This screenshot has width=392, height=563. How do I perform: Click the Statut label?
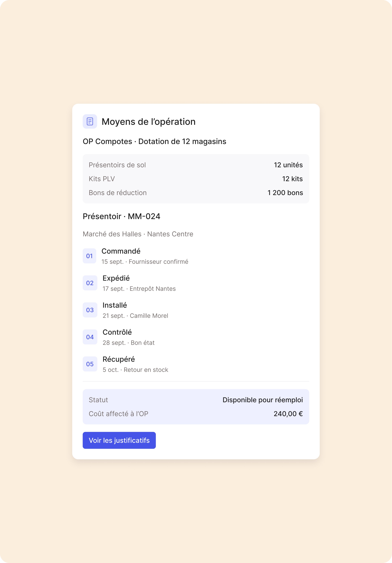[x=98, y=400]
